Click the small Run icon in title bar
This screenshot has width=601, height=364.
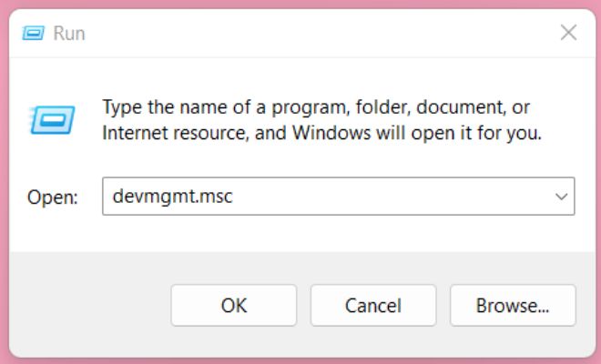tap(33, 33)
